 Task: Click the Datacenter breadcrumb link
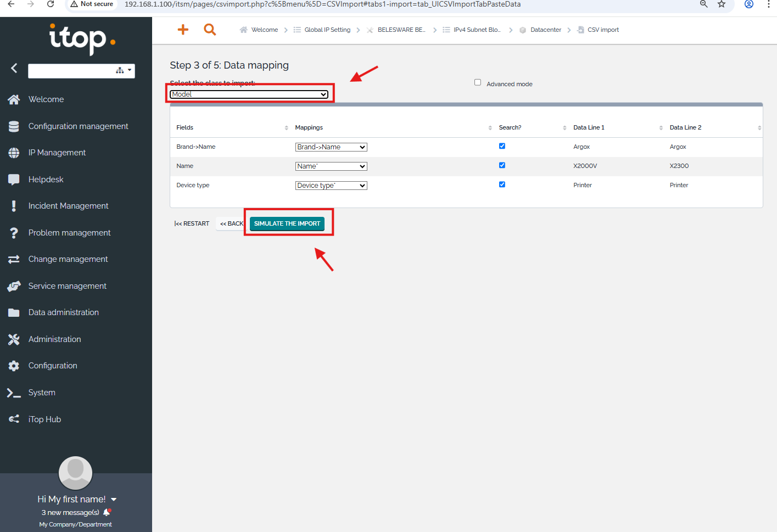(x=545, y=30)
